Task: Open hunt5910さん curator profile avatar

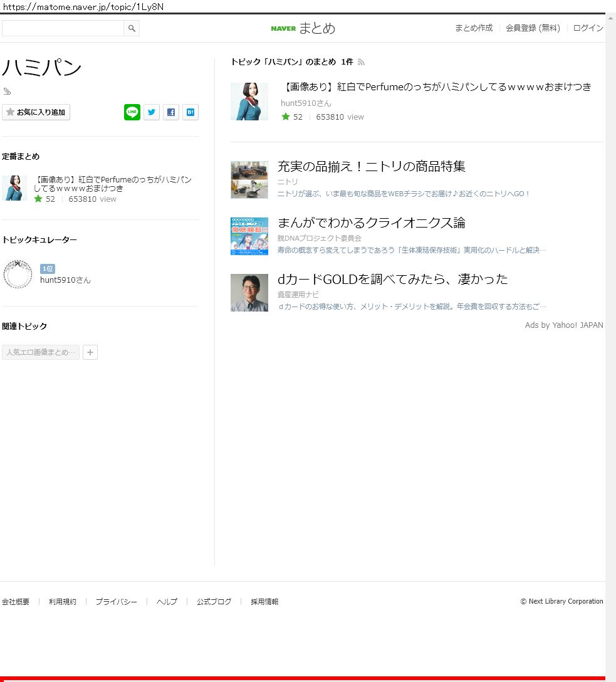Action: (x=18, y=274)
